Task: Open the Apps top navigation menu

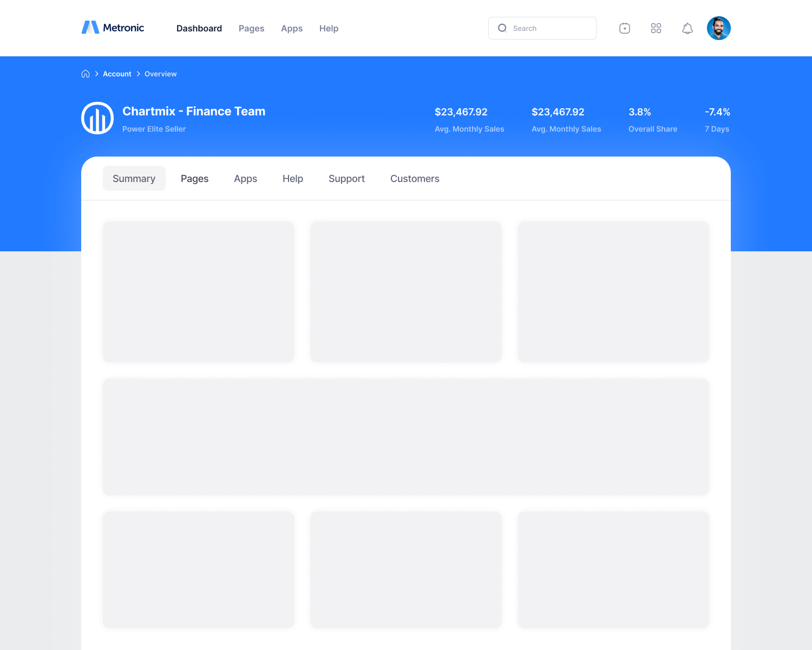Action: (291, 28)
